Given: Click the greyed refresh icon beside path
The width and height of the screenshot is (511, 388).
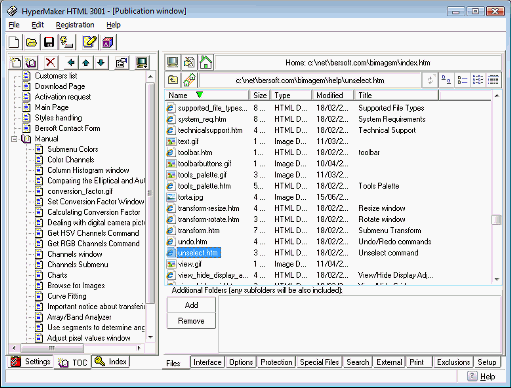Looking at the screenshot, I should point(430,80).
